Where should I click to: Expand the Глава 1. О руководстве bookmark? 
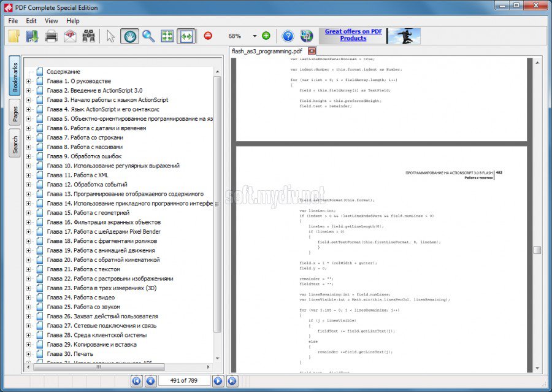point(28,81)
